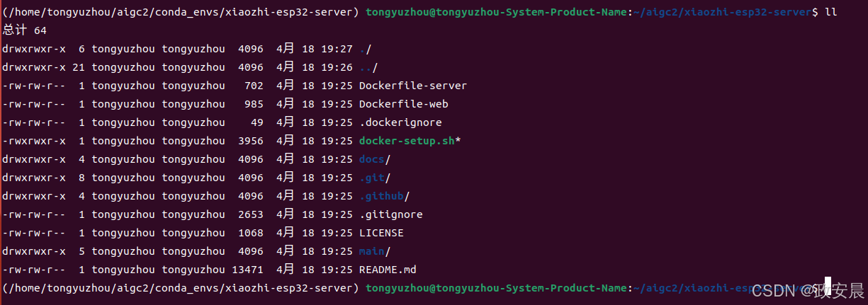
Task: Select the .dockerignore file entry
Action: 400,122
